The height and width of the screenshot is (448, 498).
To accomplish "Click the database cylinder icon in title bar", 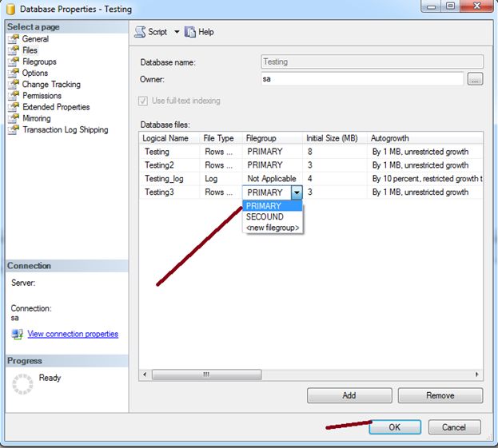I will tap(11, 10).
